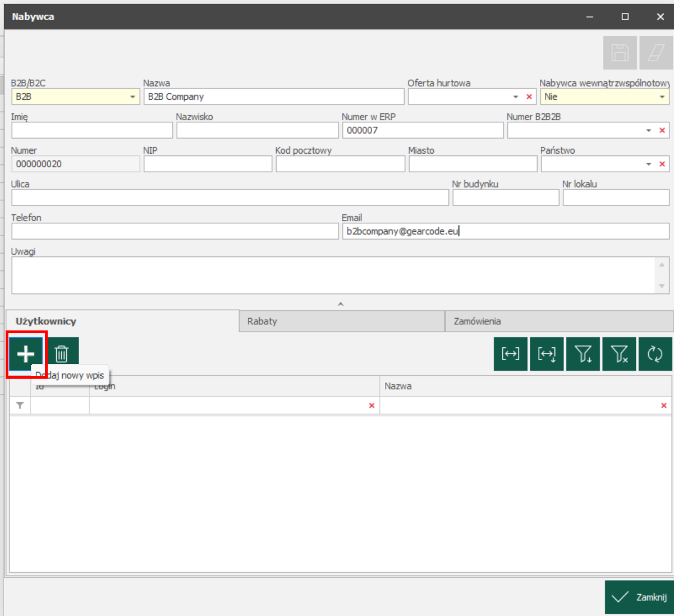Open the B2B/B2C dropdown

click(x=132, y=97)
